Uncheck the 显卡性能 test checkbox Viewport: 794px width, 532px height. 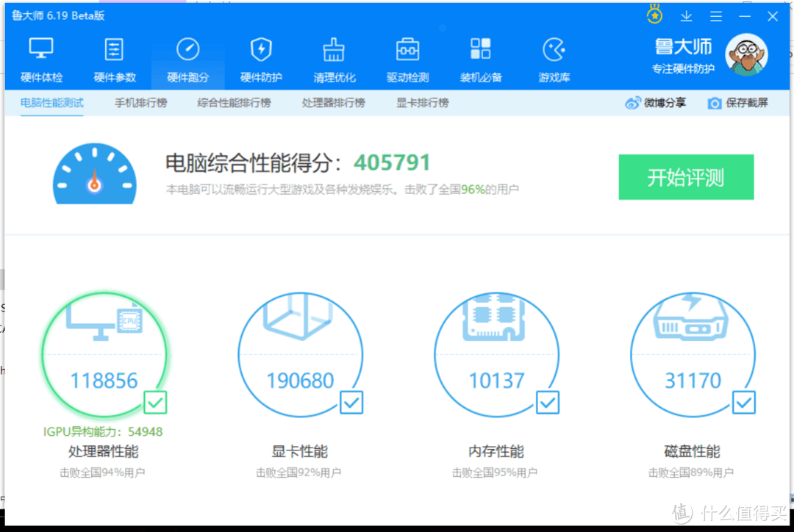coord(351,403)
